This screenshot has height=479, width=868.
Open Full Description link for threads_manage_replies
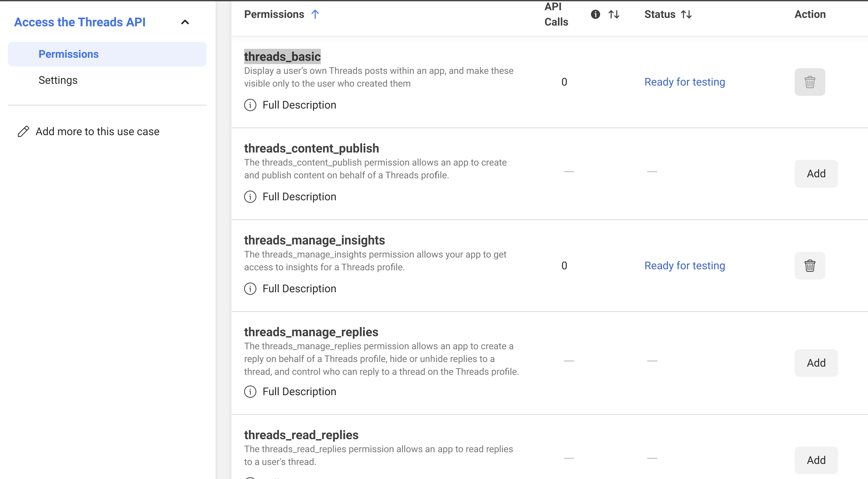pos(299,391)
